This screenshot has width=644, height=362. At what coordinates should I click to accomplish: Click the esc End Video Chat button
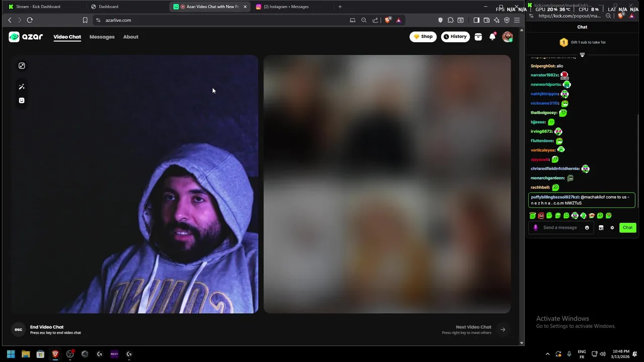coord(19,330)
